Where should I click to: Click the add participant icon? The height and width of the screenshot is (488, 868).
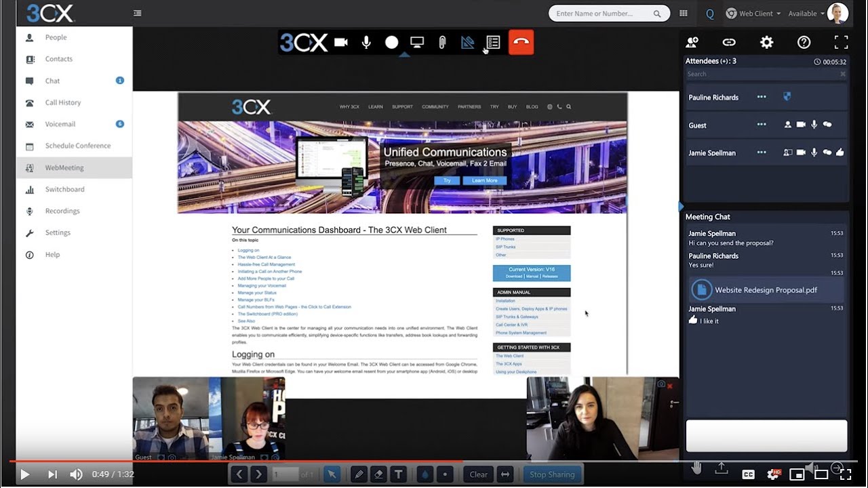[x=692, y=42]
